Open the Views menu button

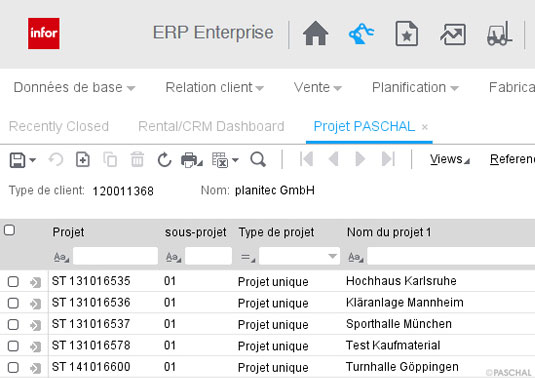click(x=450, y=159)
